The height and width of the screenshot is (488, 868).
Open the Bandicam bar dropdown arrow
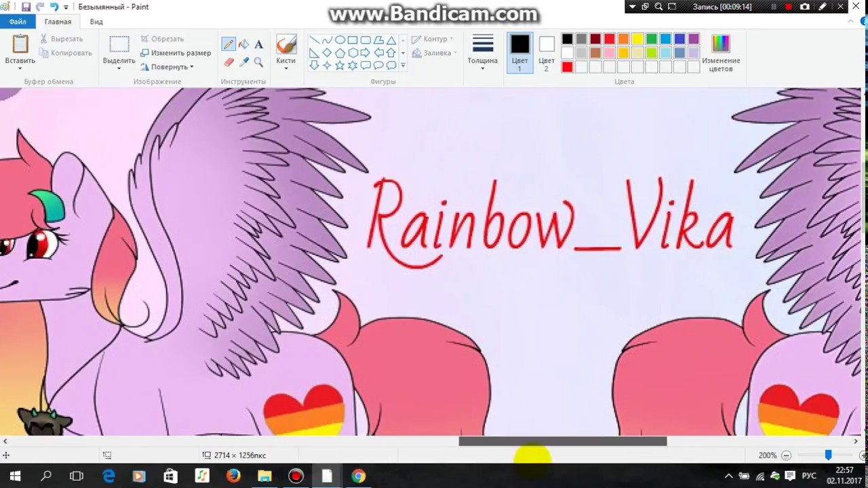pos(632,7)
